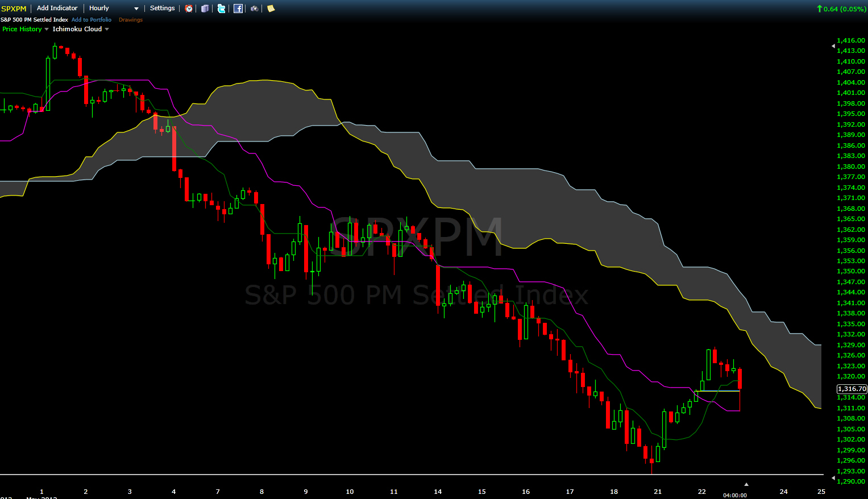The width and height of the screenshot is (868, 499).
Task: Click date label 18 on time axis
Action: (614, 492)
